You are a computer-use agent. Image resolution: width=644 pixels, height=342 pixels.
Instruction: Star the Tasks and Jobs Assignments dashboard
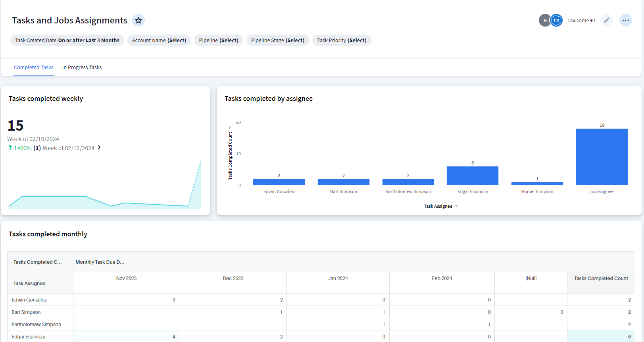point(138,20)
